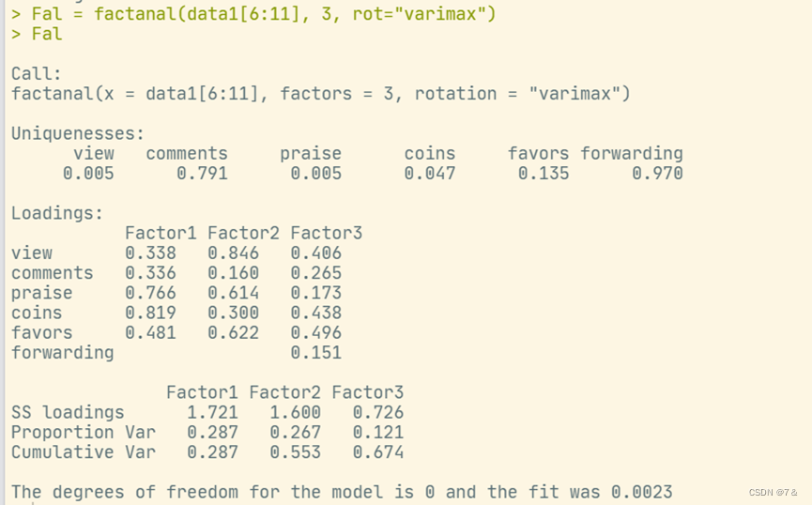The height and width of the screenshot is (505, 812).
Task: Click the 'Fal' command on second prompt line
Action: point(47,34)
